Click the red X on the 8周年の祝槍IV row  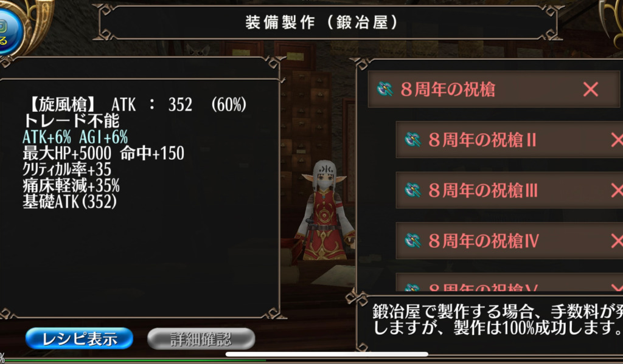click(617, 241)
